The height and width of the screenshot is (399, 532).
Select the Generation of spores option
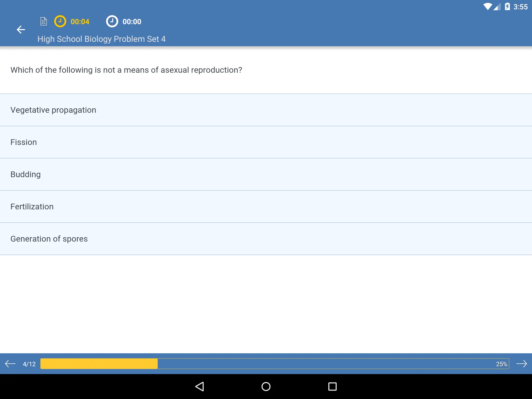click(x=266, y=238)
